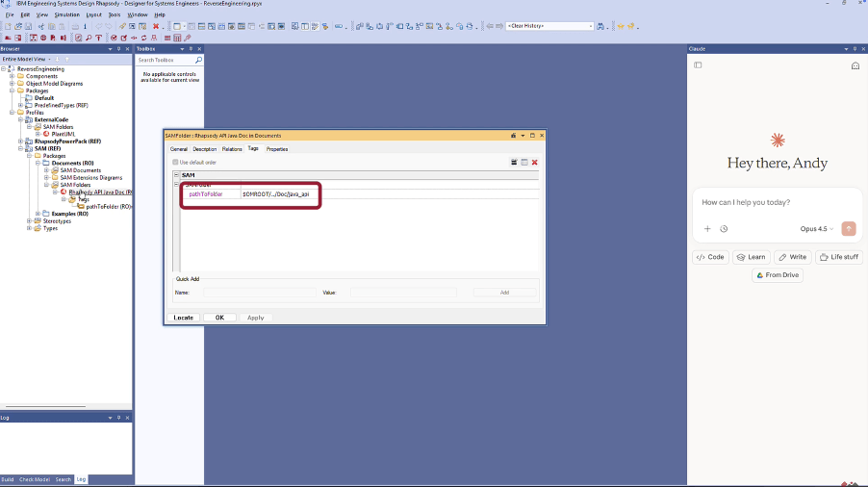Switch to the Properties tab in dialog
Screen dimensions: 868x487
[x=277, y=149]
